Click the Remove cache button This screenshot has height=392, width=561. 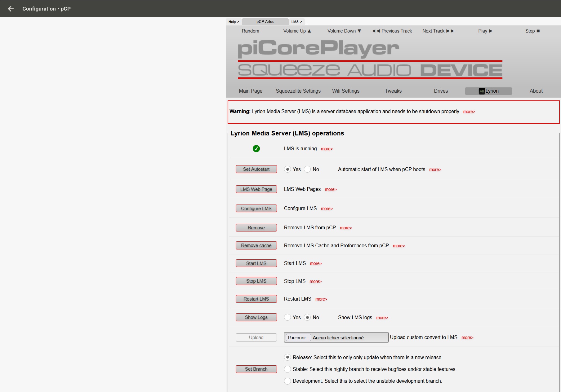(x=256, y=245)
